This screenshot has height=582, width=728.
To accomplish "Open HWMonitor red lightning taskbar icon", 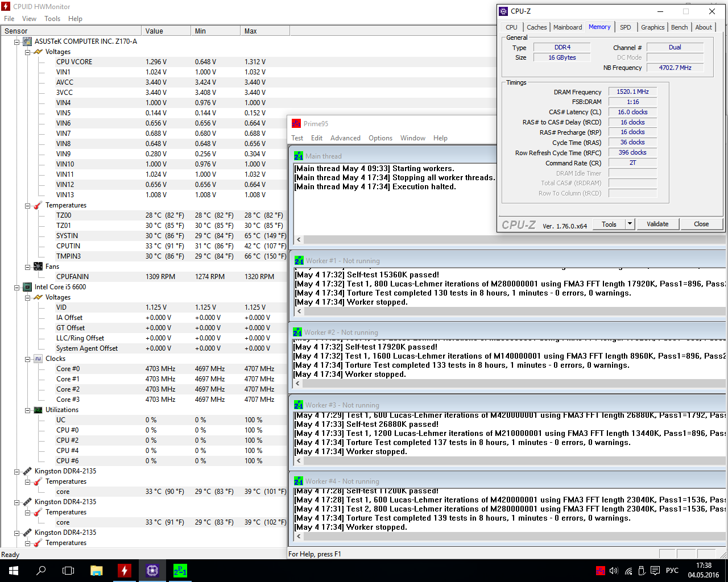I will click(x=124, y=571).
